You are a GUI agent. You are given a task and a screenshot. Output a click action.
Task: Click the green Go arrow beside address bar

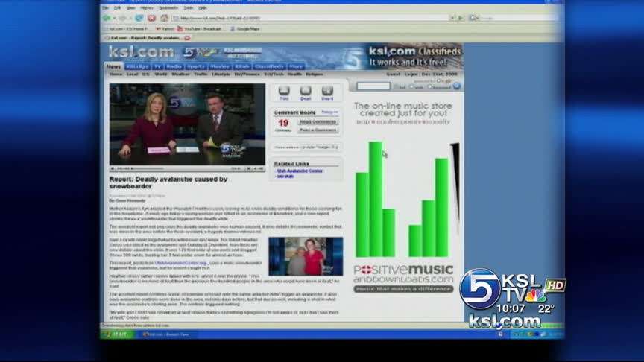[x=461, y=18]
